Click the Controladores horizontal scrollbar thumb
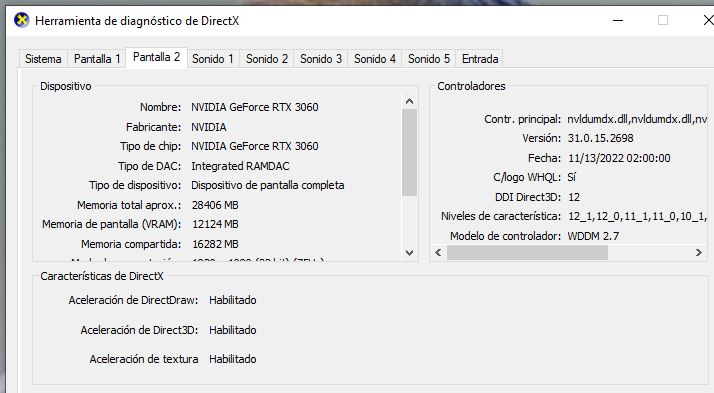The height and width of the screenshot is (393, 714). coord(527,252)
